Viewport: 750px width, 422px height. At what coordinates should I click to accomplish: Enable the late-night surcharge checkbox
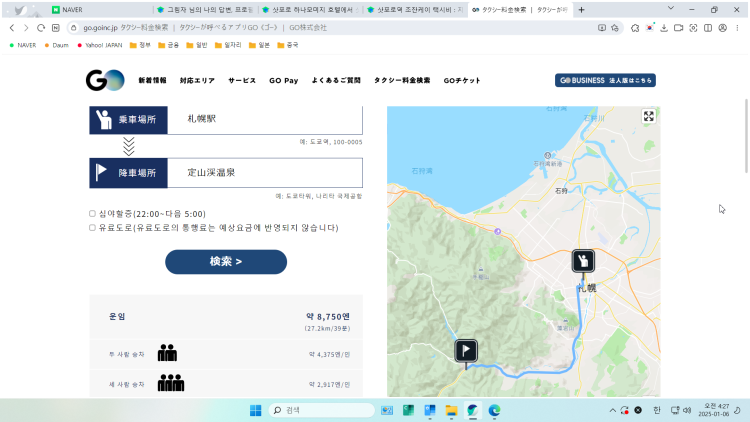pyautogui.click(x=92, y=214)
